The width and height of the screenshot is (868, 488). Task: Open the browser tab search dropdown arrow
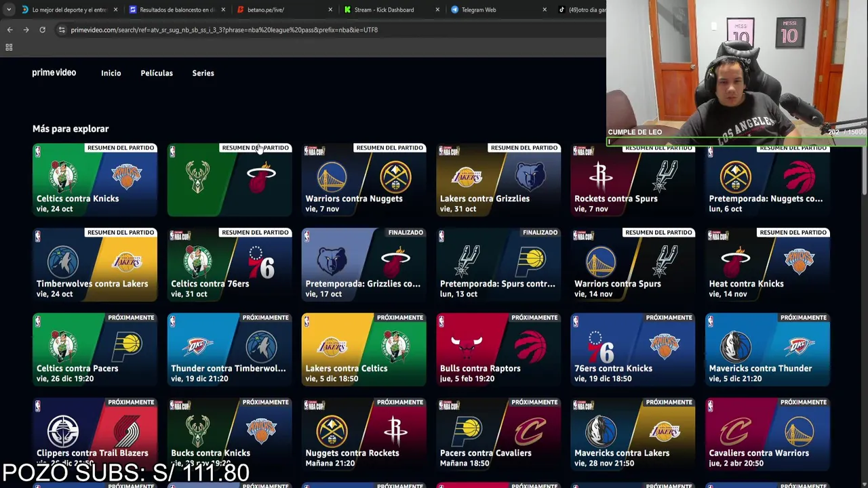[x=8, y=9]
